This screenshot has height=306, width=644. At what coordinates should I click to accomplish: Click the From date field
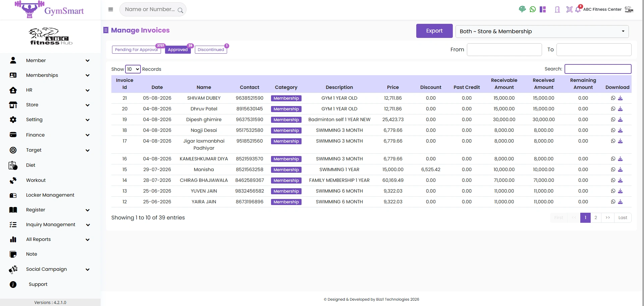coord(504,50)
